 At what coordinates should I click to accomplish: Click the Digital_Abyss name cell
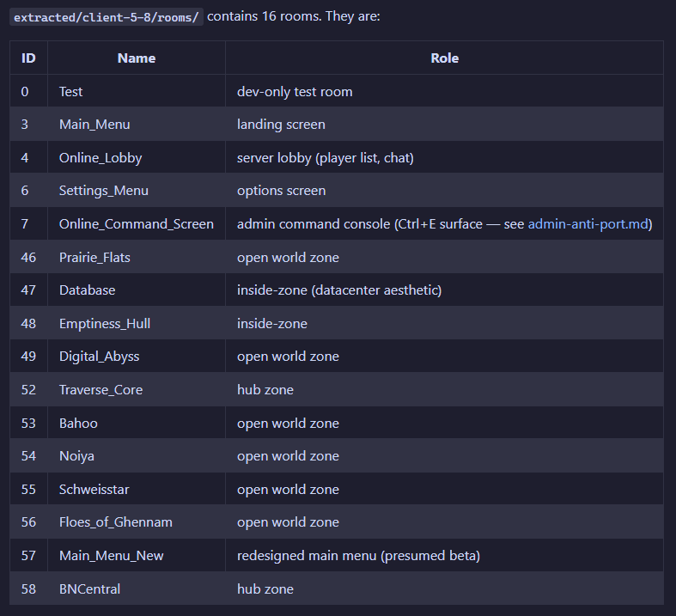[137, 357]
